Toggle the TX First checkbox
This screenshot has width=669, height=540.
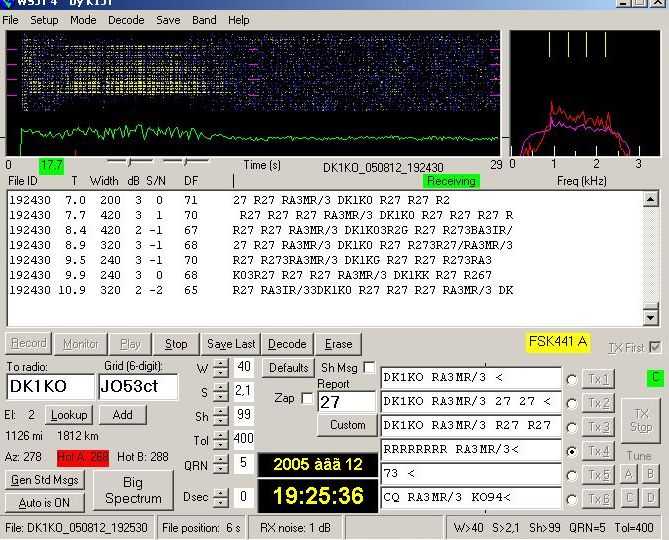pyautogui.click(x=655, y=347)
